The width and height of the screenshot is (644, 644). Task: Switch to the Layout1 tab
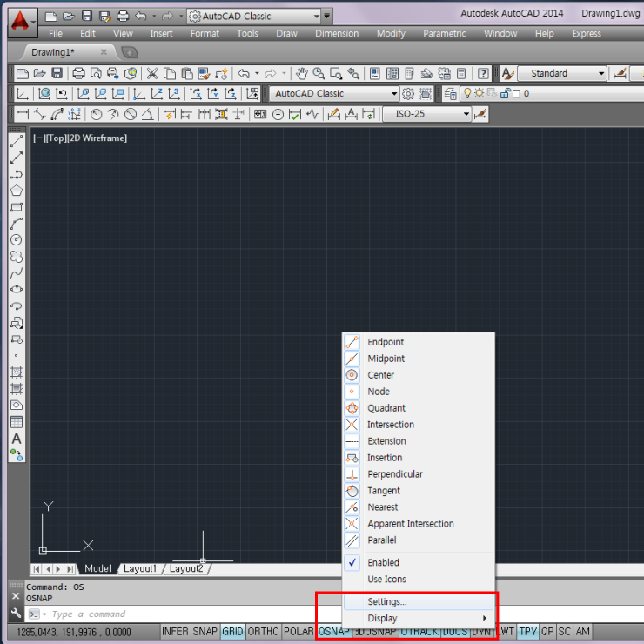point(140,568)
